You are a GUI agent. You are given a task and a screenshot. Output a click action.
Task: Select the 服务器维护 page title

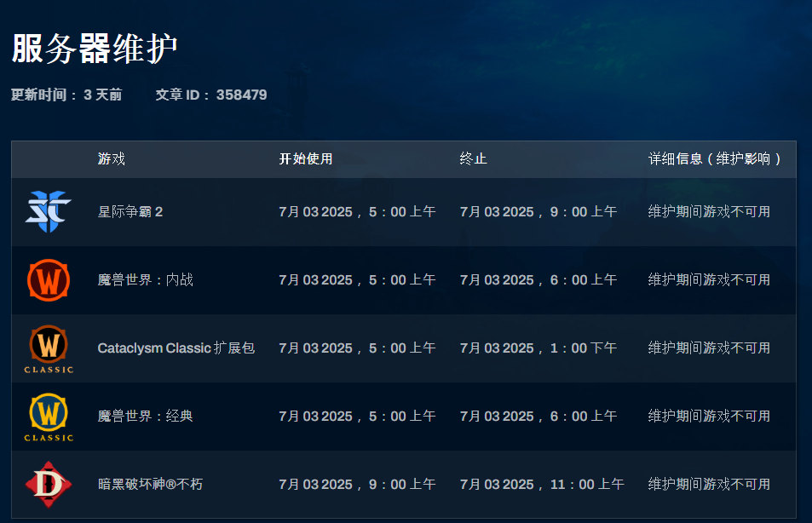click(95, 49)
